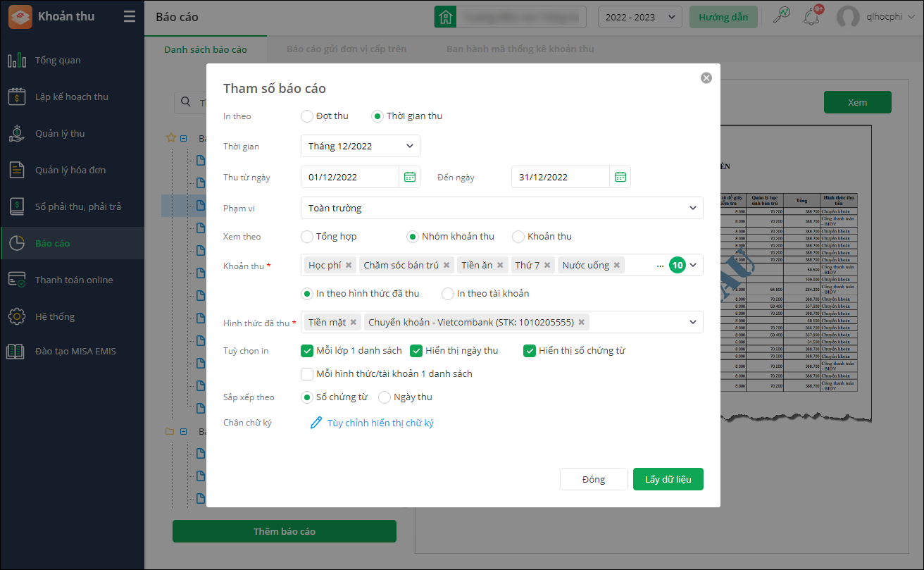Click the Xem button behind the dialog
Screen dimensions: 924x570
[858, 102]
